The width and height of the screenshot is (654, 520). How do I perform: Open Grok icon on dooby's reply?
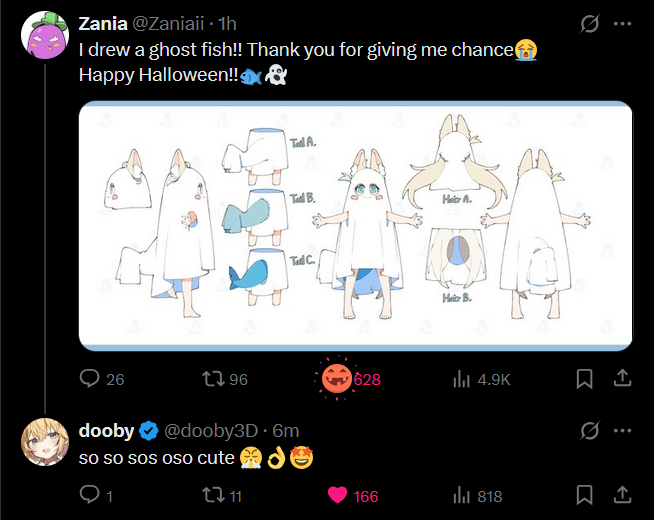pos(590,431)
